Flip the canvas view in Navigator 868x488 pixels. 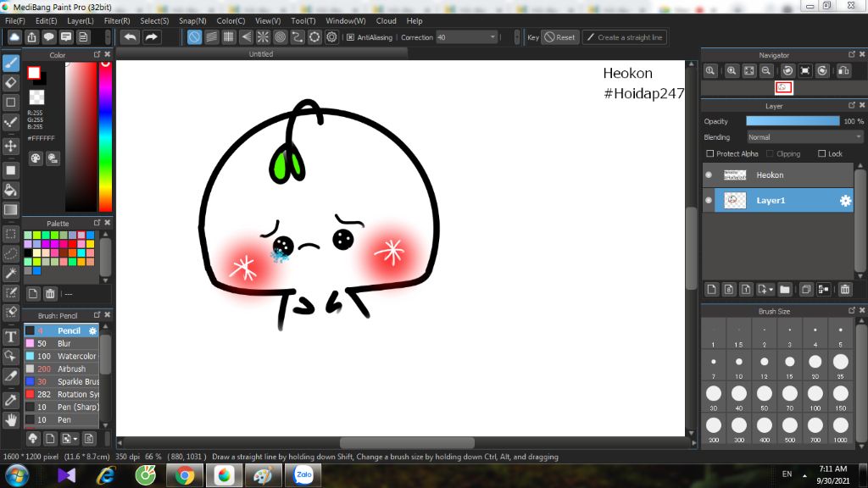tap(843, 71)
